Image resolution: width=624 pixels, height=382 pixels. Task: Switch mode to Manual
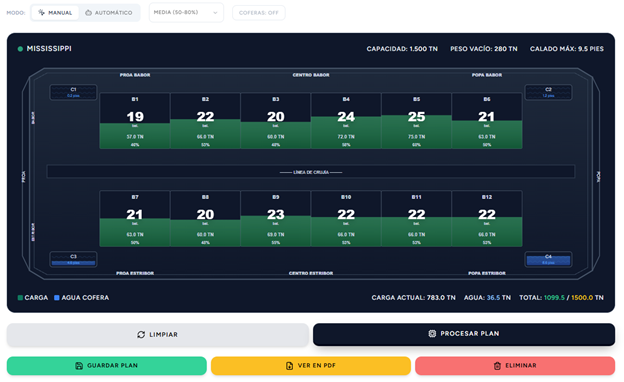pos(55,13)
